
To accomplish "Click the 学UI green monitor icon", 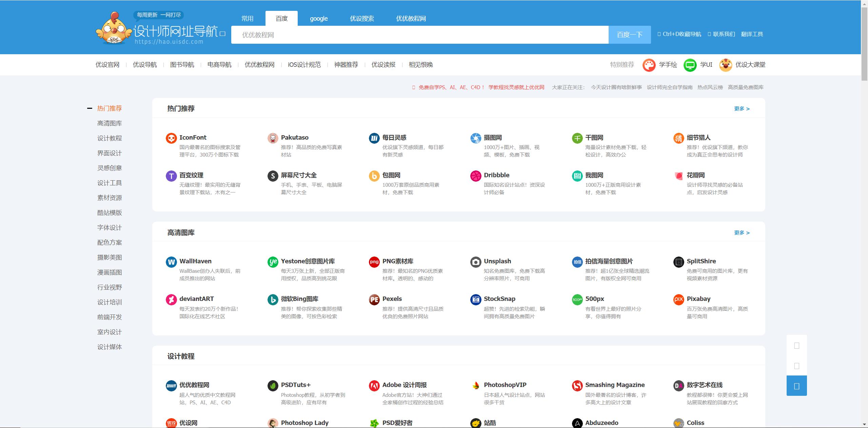I will 690,65.
